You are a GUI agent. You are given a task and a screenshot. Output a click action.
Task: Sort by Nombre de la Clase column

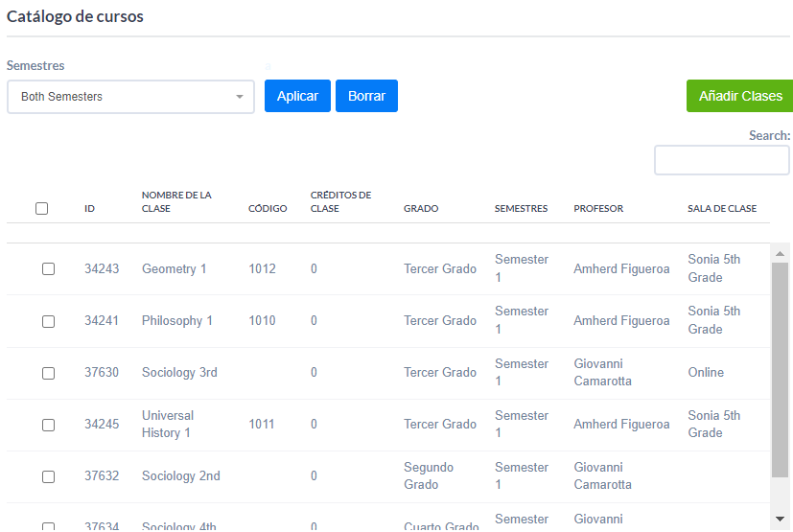pos(176,201)
